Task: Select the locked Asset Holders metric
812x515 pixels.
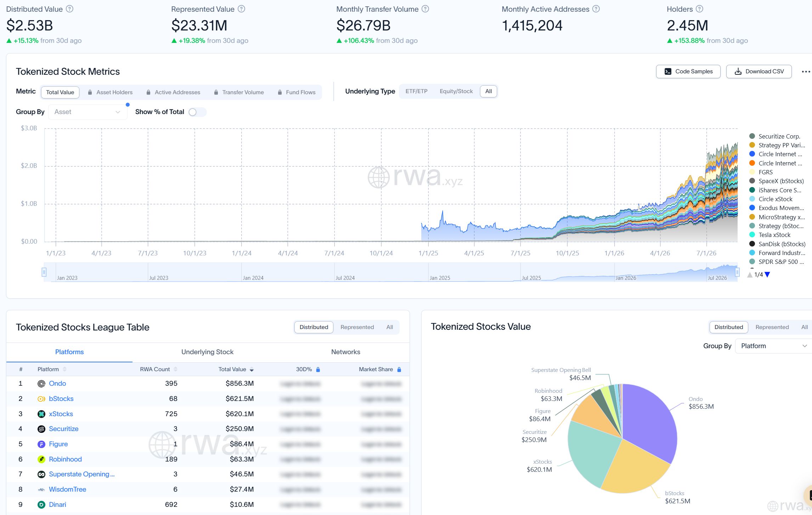Action: point(110,92)
